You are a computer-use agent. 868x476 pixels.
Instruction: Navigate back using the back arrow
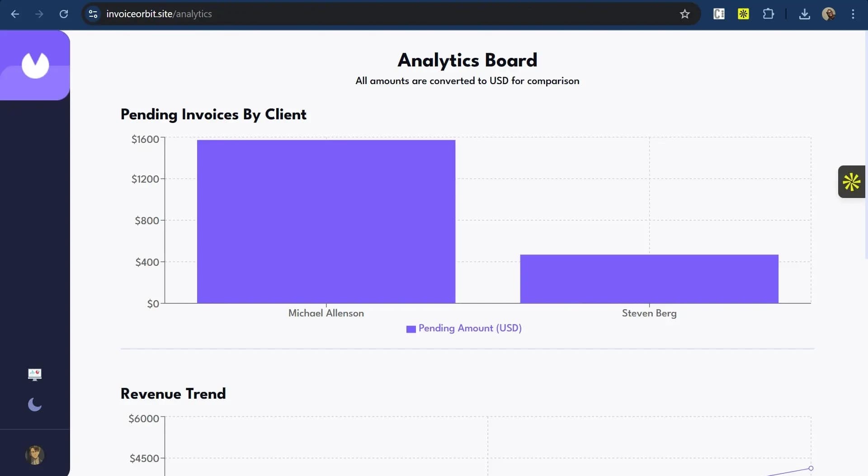[15, 14]
